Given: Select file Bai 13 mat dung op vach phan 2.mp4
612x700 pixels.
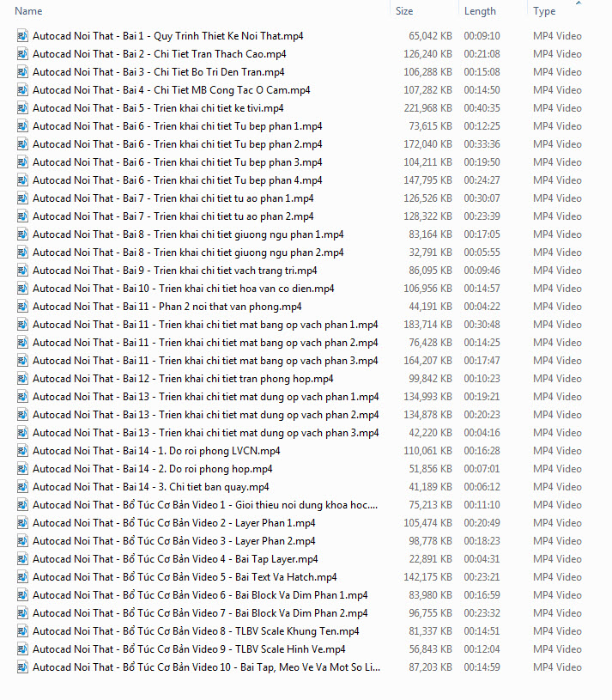Looking at the screenshot, I should (x=206, y=415).
